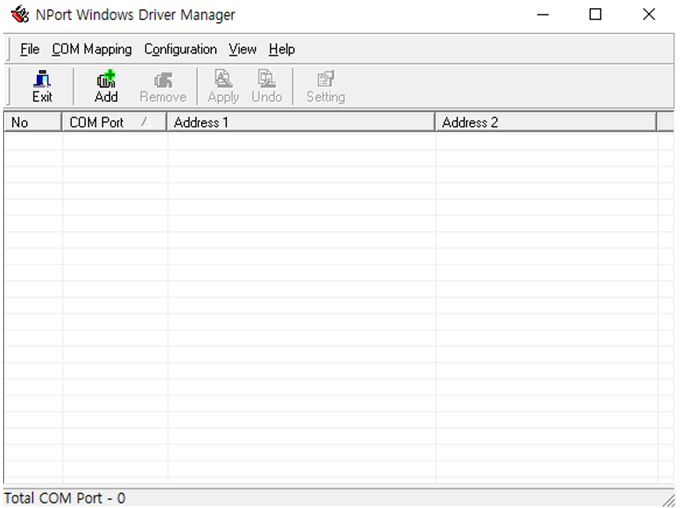Click the Undo toolbar icon
The height and width of the screenshot is (508, 680).
(267, 86)
